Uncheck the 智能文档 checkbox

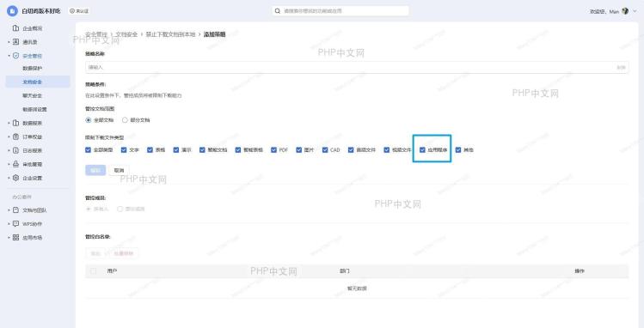tap(202, 150)
